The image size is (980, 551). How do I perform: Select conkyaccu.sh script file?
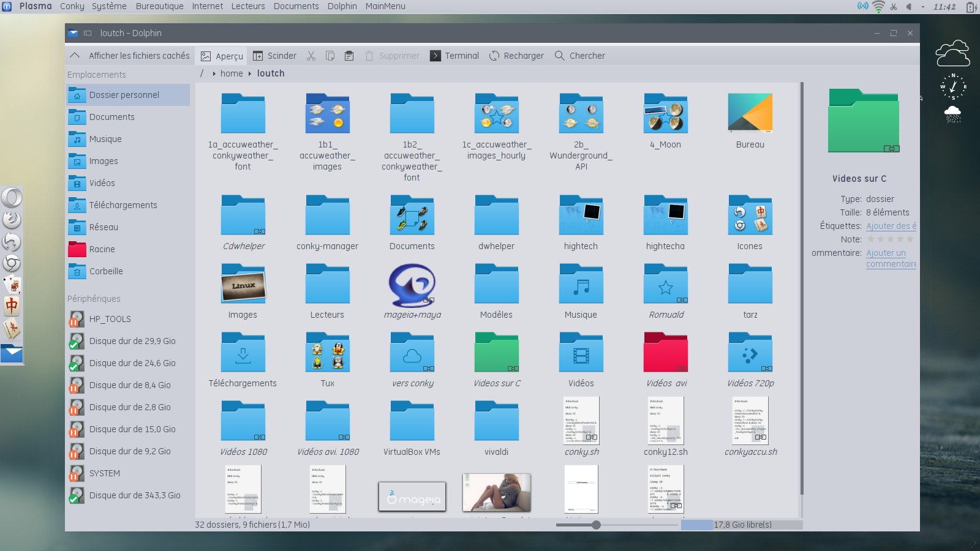coord(750,421)
